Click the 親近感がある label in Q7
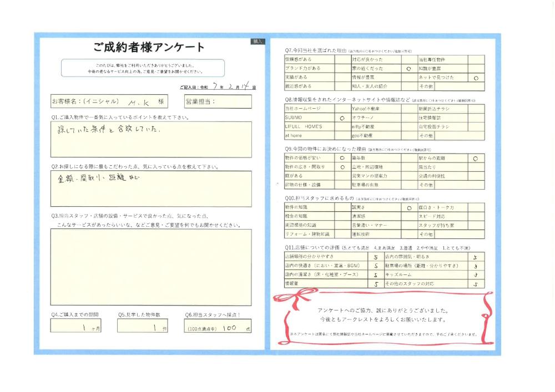Screen dimensions: 555x392 (299, 86)
